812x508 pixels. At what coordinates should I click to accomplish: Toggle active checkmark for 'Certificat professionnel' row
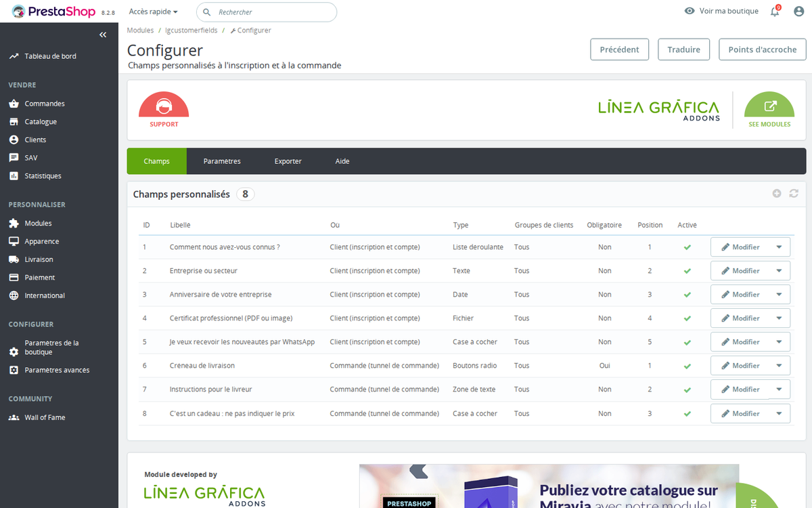tap(687, 318)
